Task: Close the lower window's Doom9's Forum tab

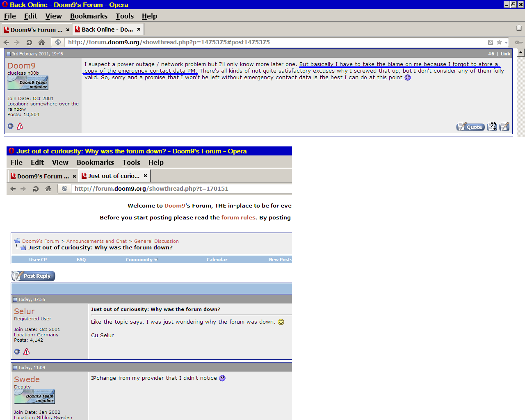Action: pos(74,176)
